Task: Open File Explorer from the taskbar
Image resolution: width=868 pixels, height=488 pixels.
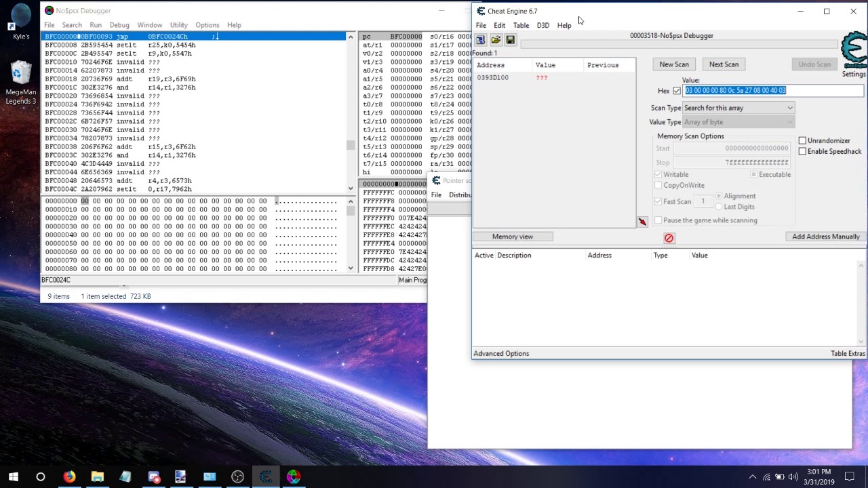Action: (97, 477)
